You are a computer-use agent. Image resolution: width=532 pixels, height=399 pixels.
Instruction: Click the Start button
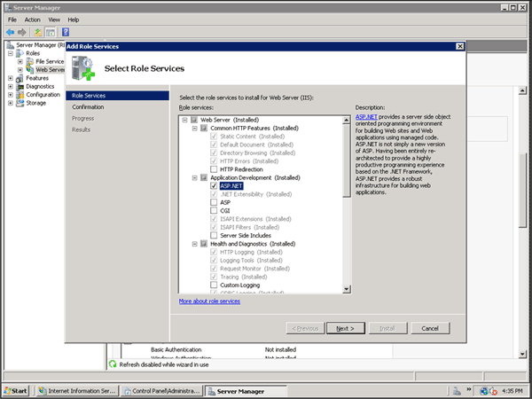(16, 391)
